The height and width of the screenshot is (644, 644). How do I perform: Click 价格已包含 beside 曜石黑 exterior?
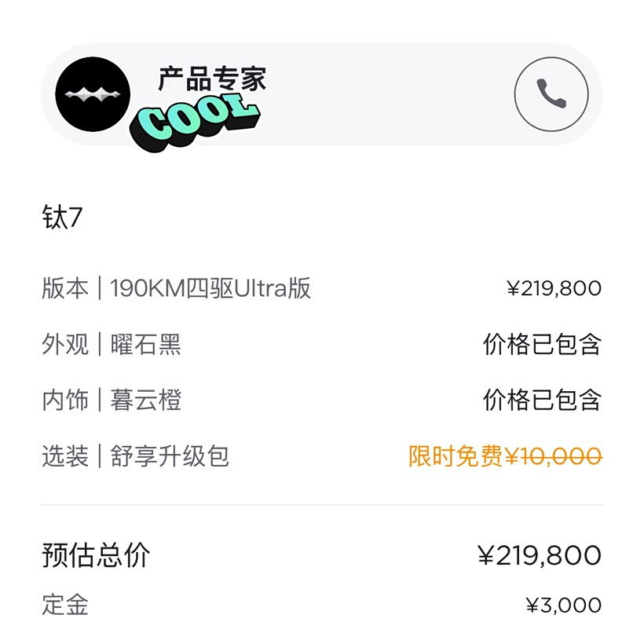pos(542,344)
